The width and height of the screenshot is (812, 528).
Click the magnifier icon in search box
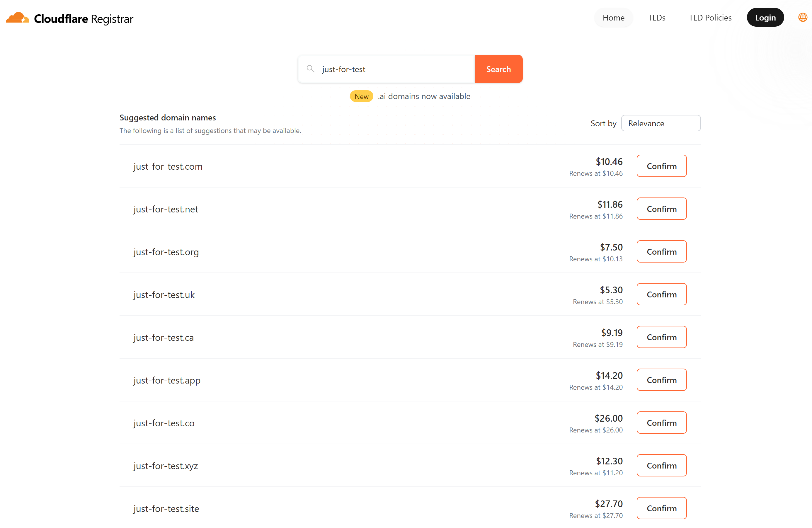click(x=310, y=69)
